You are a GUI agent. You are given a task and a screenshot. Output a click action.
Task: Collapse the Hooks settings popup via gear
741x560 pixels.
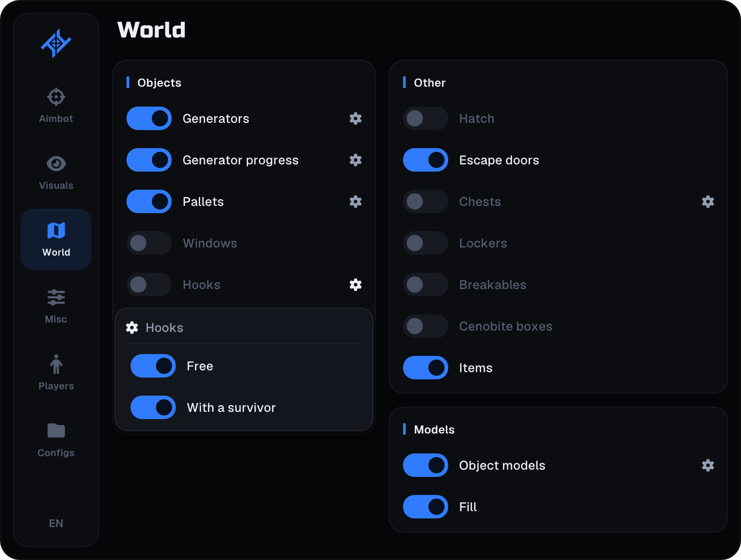coord(356,285)
